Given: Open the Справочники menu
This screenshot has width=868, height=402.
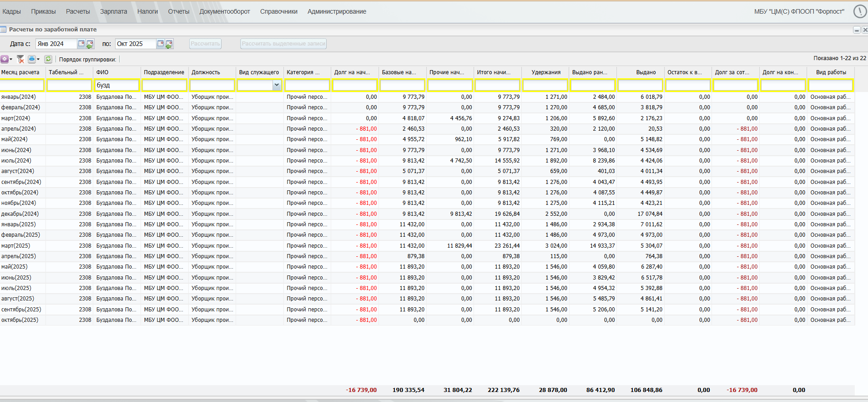Looking at the screenshot, I should point(278,11).
